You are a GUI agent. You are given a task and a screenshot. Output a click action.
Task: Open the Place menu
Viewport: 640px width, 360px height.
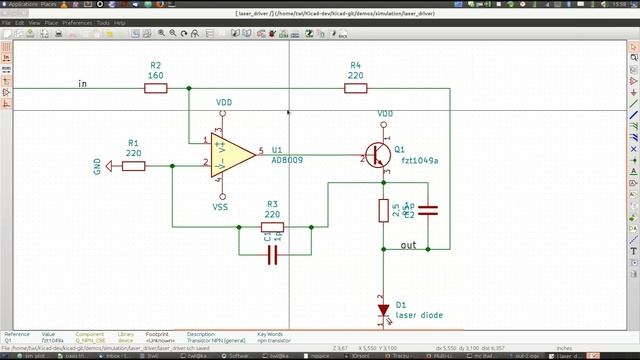click(51, 23)
